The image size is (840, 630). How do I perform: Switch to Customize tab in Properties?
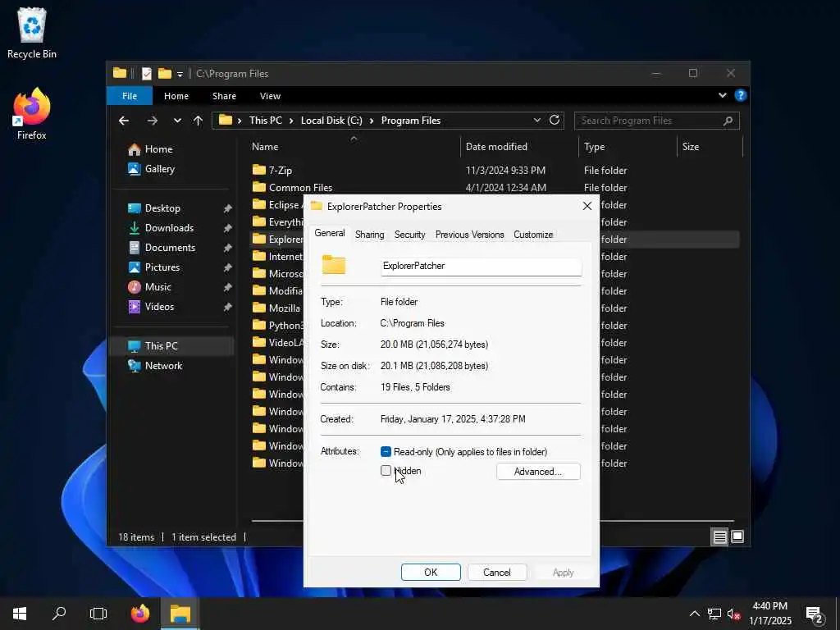(x=533, y=235)
